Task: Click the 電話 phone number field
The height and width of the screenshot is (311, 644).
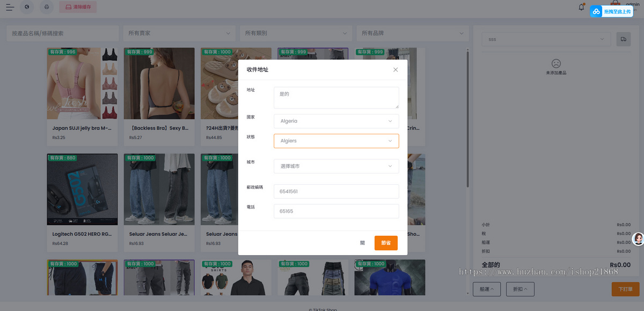Action: 336,211
